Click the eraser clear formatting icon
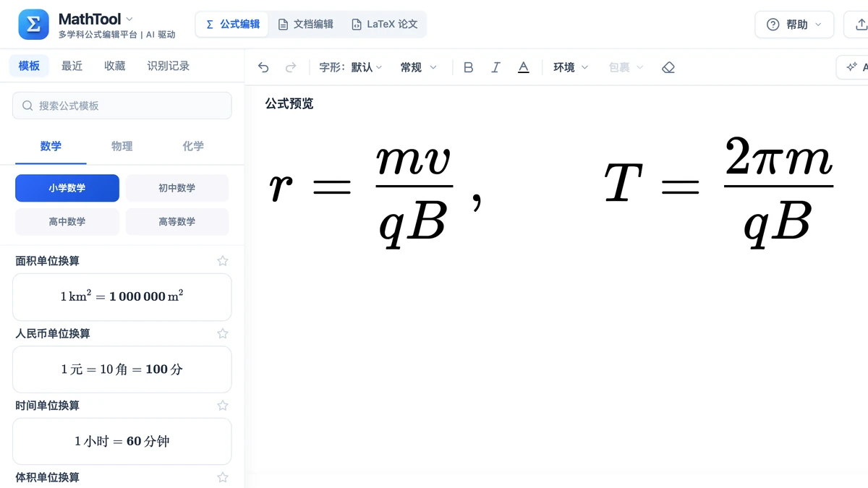The height and width of the screenshot is (488, 868). coord(668,67)
